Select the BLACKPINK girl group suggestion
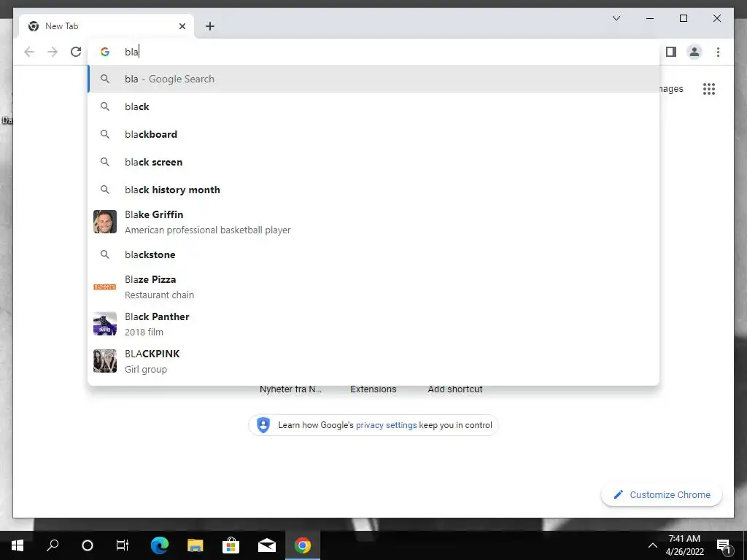This screenshot has height=560, width=747. pos(373,361)
